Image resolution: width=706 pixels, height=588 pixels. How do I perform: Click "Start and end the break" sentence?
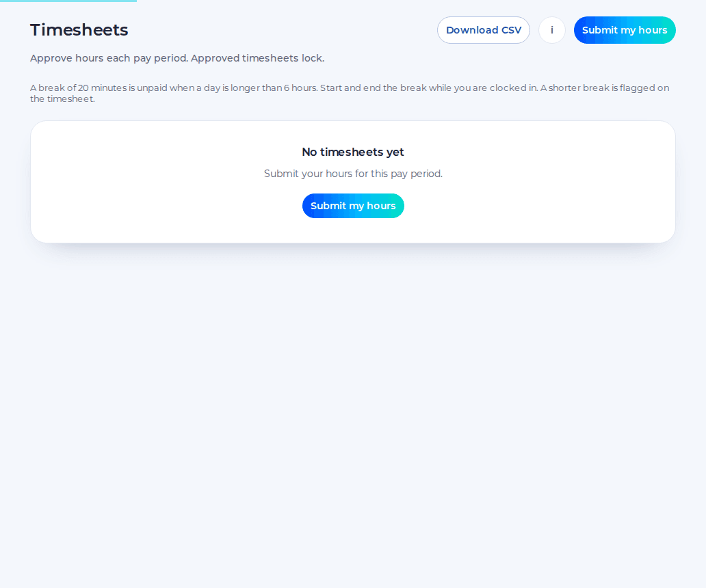click(374, 88)
